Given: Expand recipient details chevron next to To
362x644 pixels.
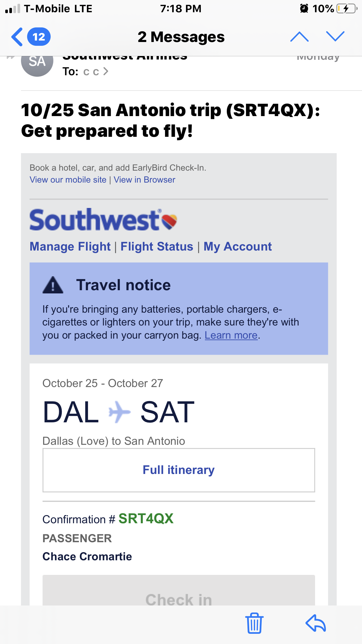Looking at the screenshot, I should [x=106, y=71].
